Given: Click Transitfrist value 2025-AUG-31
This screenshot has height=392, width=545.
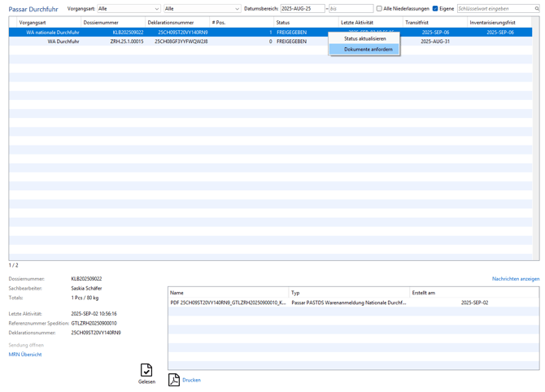Looking at the screenshot, I should (x=435, y=41).
